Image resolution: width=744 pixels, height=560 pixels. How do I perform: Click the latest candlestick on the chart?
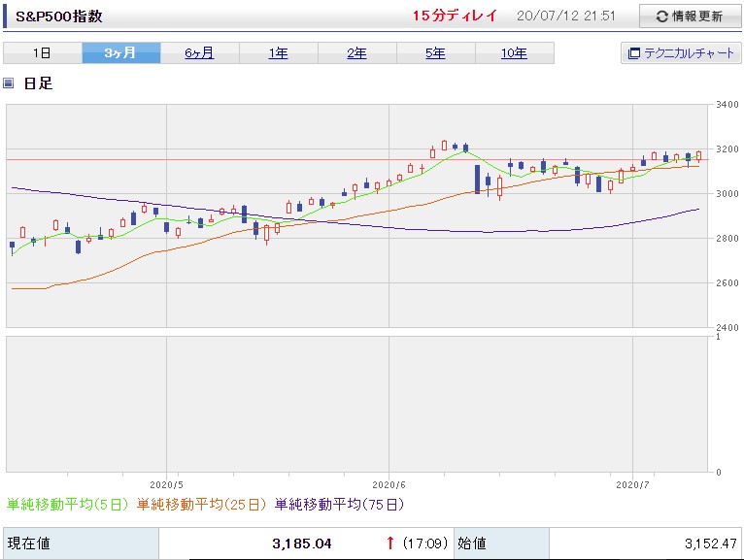699,156
